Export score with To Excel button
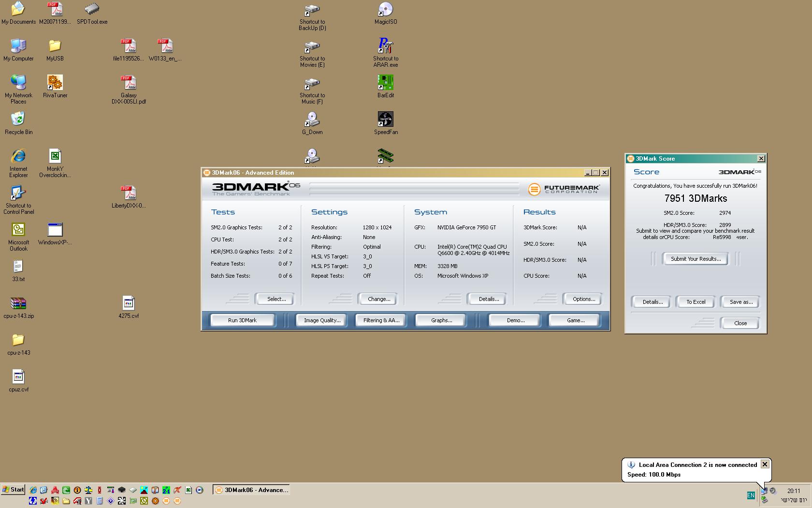812x508 pixels. [x=696, y=302]
